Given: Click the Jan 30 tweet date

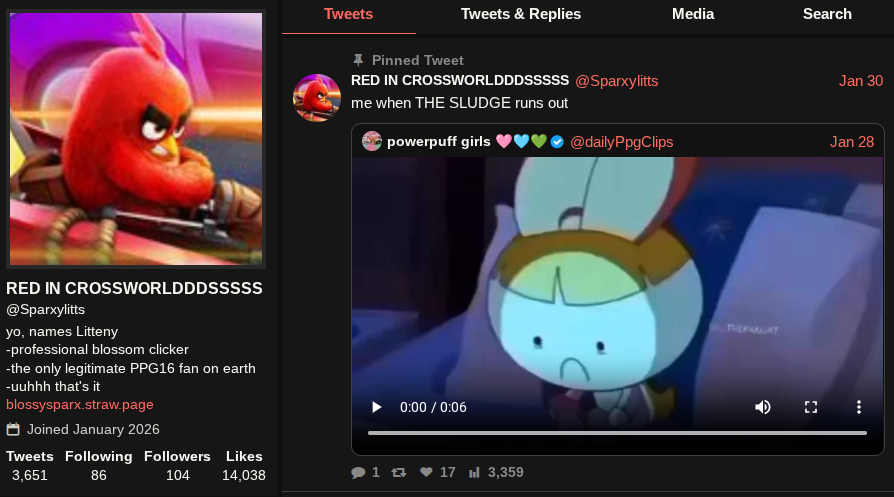Looking at the screenshot, I should [x=860, y=81].
